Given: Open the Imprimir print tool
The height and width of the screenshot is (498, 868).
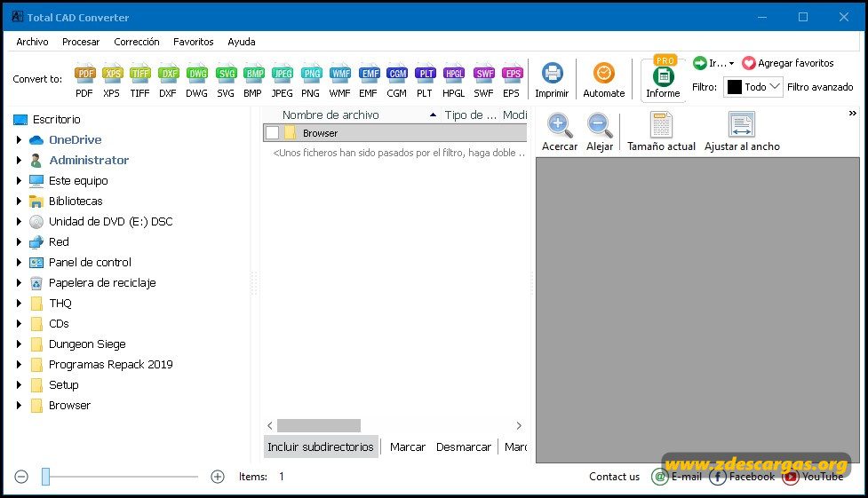Looking at the screenshot, I should point(552,81).
